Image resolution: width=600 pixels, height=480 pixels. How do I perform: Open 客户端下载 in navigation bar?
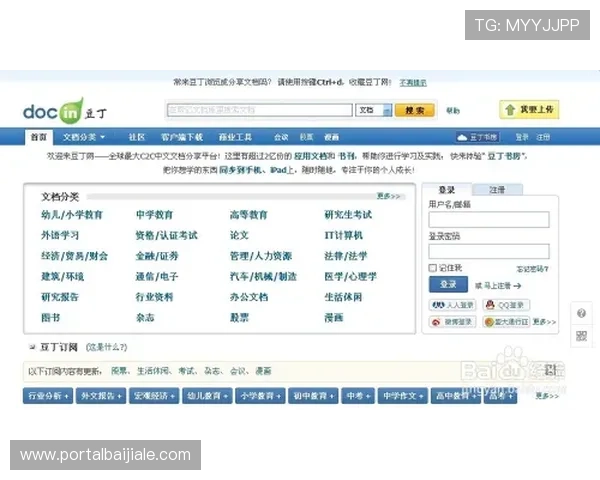click(x=182, y=137)
